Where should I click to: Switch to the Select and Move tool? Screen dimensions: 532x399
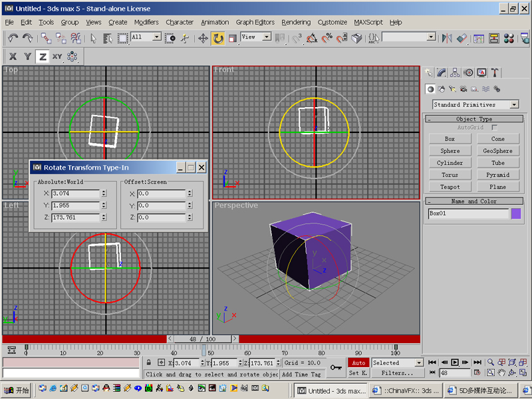click(203, 38)
